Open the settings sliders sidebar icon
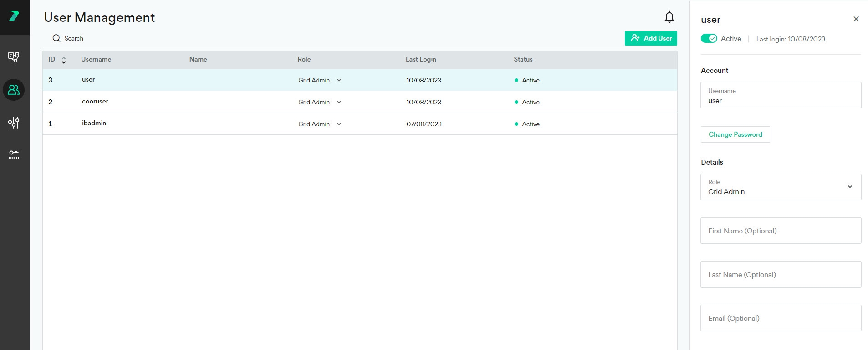This screenshot has height=350, width=868. (x=14, y=123)
